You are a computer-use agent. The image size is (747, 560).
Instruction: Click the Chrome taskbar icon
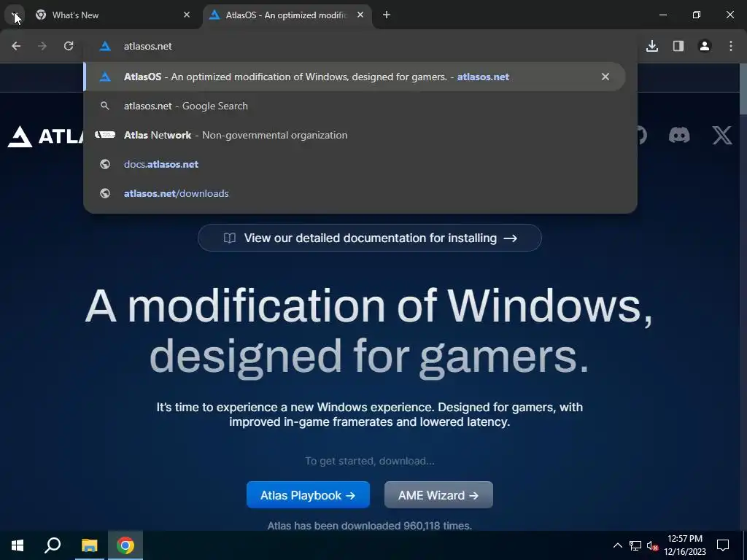tap(125, 545)
